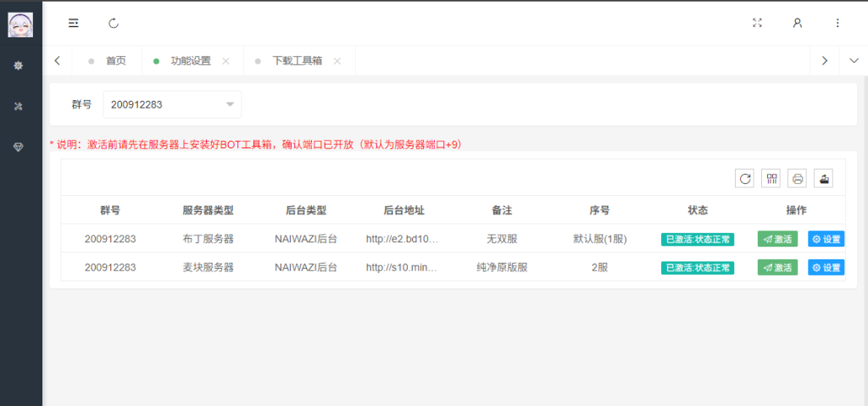Click 激活 for the 布丁服务器 row

click(778, 239)
